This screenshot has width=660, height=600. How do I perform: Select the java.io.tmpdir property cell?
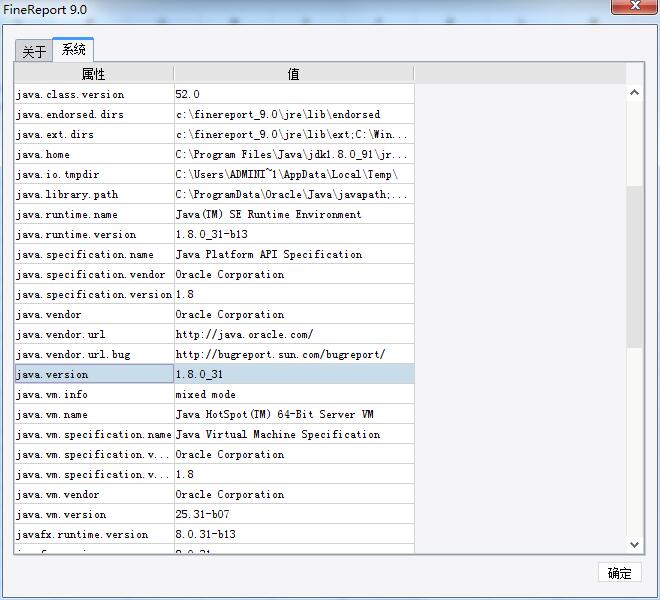94,174
